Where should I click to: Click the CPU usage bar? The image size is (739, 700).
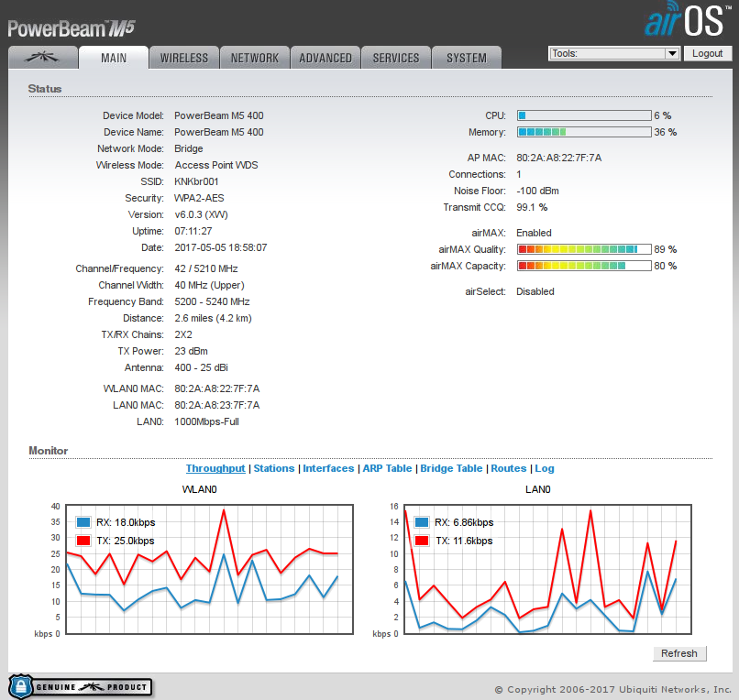[584, 115]
